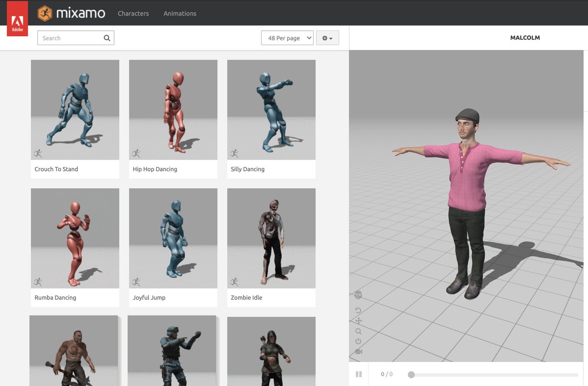Click running-man icon on Zombie Idle

point(234,282)
